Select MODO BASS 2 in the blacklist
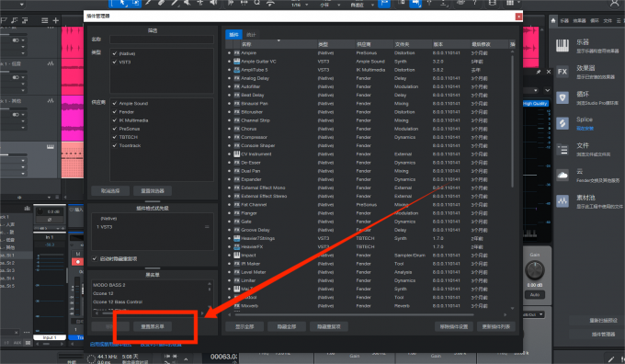 (108, 285)
